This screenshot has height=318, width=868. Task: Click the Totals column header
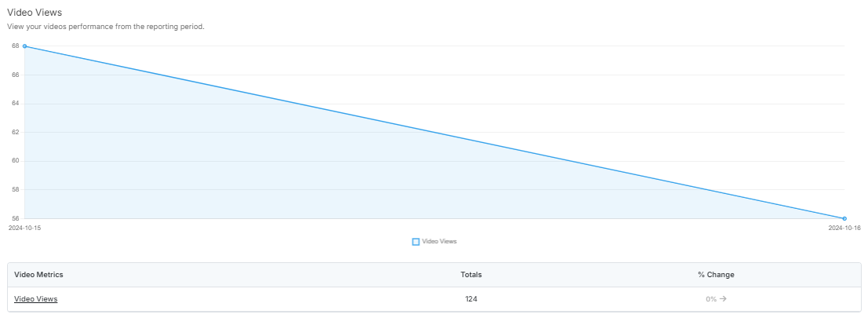point(471,275)
